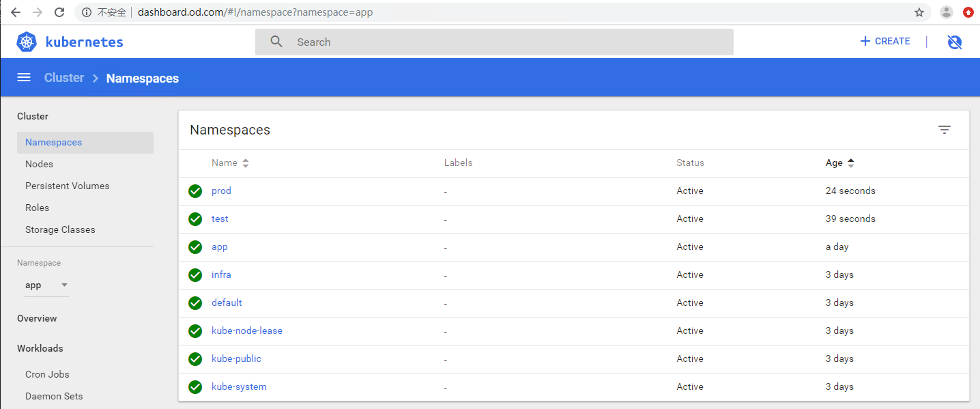Click the Kubernetes logo icon
Viewport: 980px width, 409px height.
point(27,42)
